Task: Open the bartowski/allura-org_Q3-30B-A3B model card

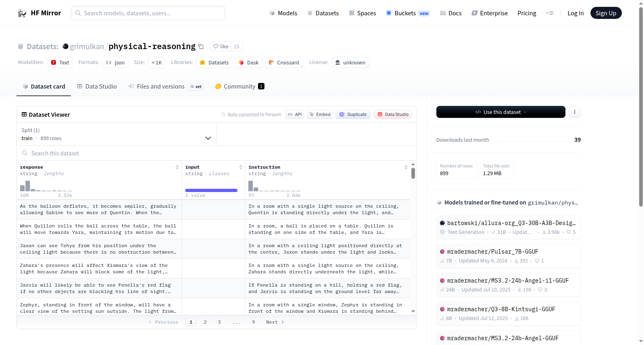Action: 508,227
